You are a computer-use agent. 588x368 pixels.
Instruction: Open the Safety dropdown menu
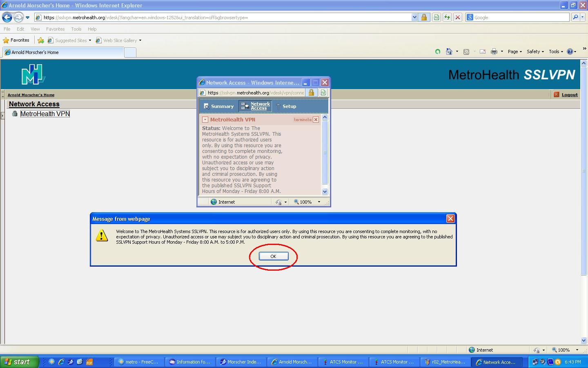pyautogui.click(x=535, y=52)
